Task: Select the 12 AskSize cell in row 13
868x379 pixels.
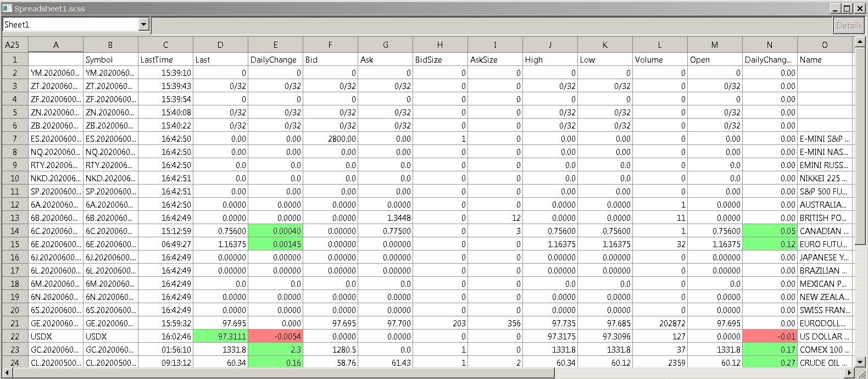Action: click(495, 218)
